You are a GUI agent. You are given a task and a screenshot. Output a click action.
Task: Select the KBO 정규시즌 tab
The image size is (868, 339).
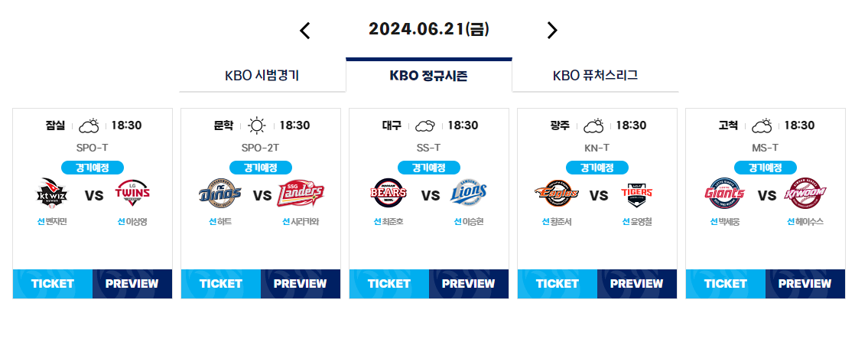429,75
